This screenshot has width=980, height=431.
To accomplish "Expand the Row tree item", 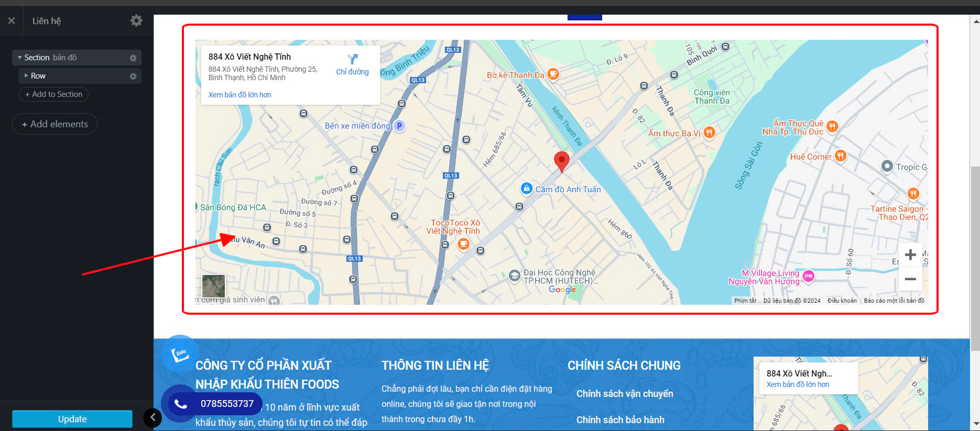I will [26, 76].
